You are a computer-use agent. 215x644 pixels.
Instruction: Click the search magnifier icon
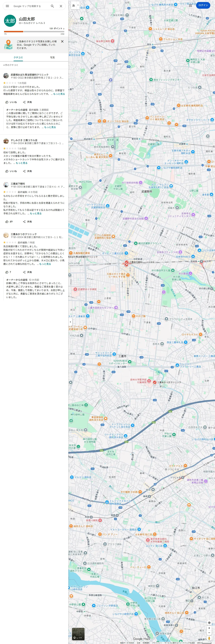pos(52,6)
